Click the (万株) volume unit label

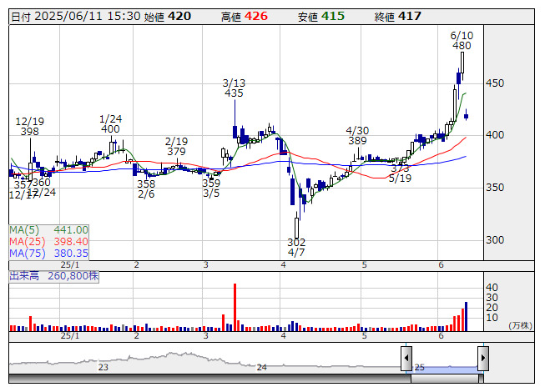[520, 325]
